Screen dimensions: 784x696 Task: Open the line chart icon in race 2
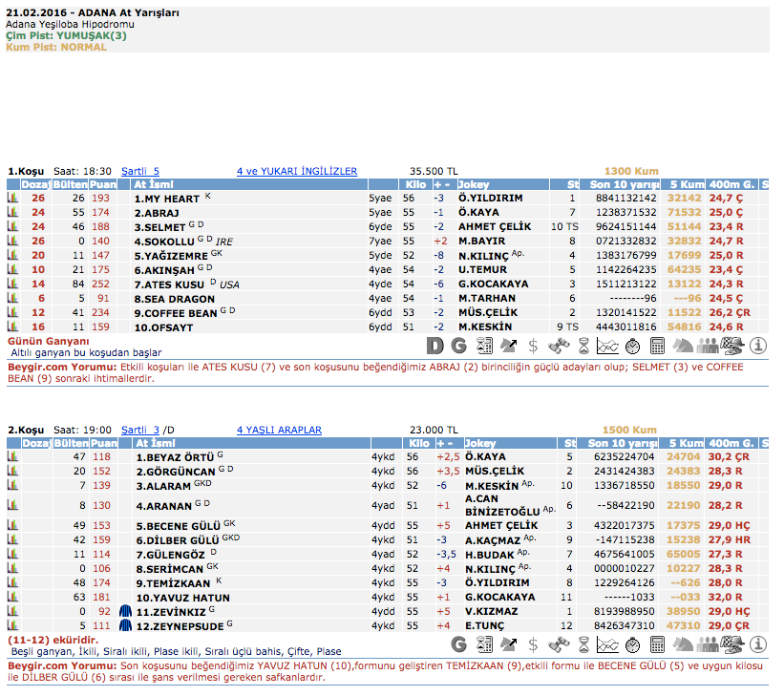tap(607, 644)
